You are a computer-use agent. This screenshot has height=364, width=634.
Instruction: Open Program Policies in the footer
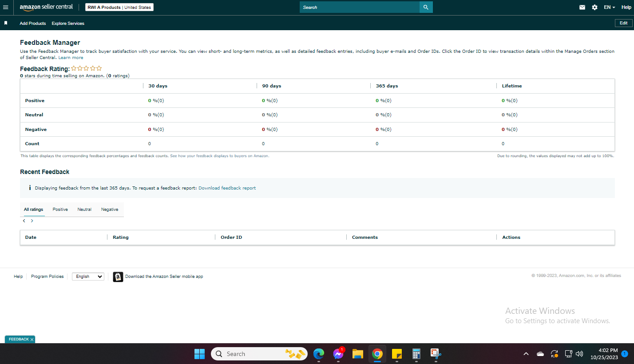[x=48, y=277]
